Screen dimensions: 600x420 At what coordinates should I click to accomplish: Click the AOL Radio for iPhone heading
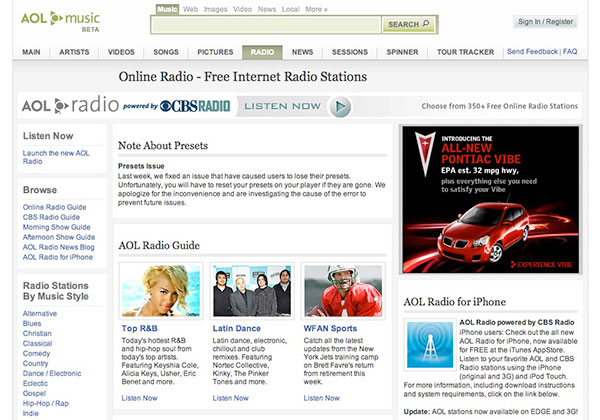point(455,302)
